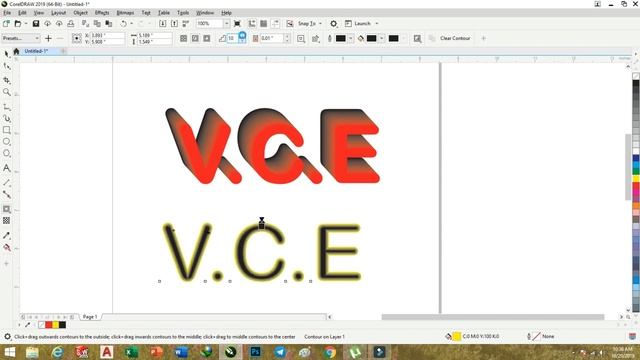Toggle Show Rulers button

[252, 24]
